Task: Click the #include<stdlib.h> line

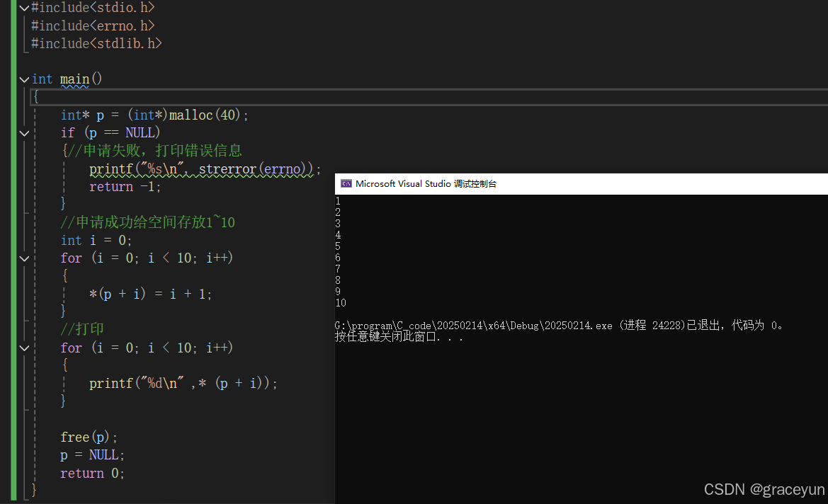Action: (x=96, y=44)
